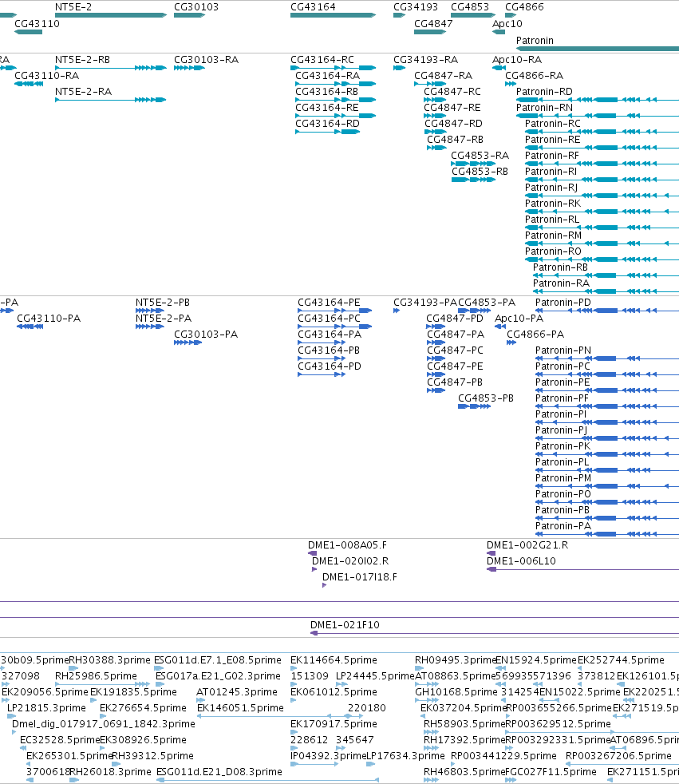
Task: Select protein CG43164-PE label
Action: coord(329,303)
